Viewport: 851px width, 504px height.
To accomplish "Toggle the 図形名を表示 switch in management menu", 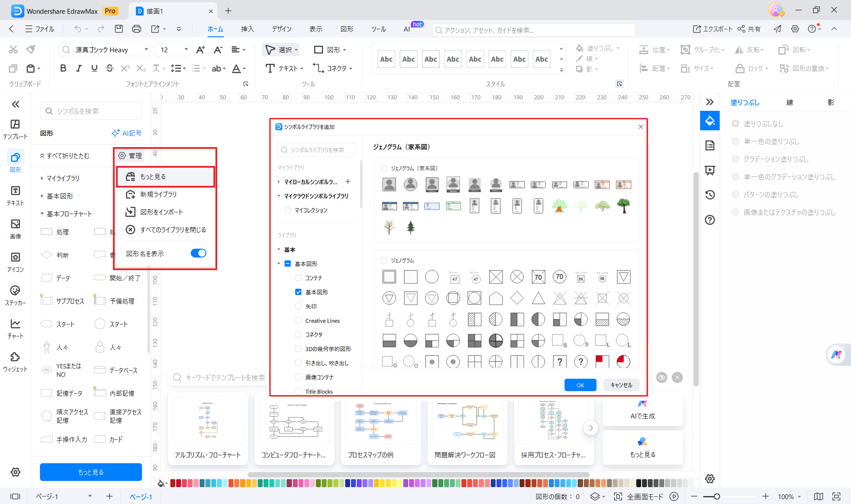I will tap(198, 253).
